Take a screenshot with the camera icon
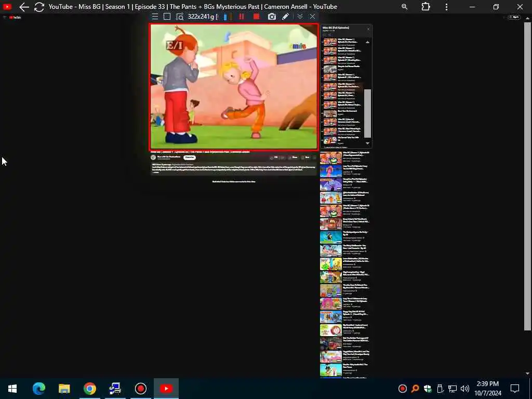 pyautogui.click(x=272, y=17)
